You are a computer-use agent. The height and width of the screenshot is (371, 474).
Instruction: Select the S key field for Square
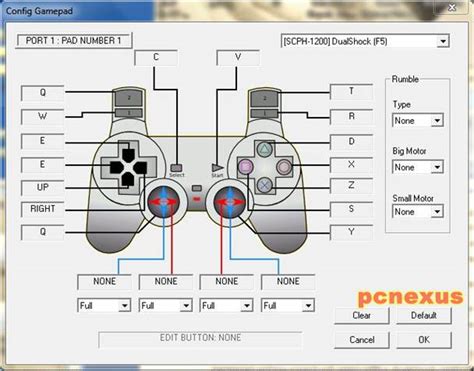[x=351, y=209]
